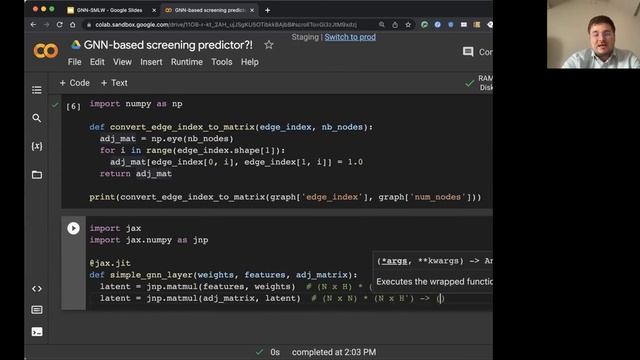Open the Runtime menu
The image size is (640, 360).
tap(187, 62)
